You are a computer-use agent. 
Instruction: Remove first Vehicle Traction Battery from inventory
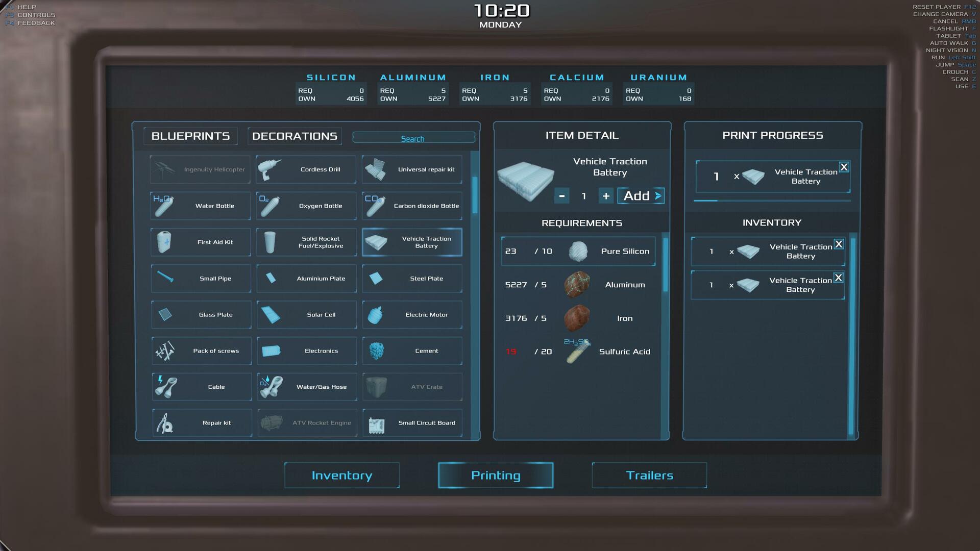click(x=839, y=244)
